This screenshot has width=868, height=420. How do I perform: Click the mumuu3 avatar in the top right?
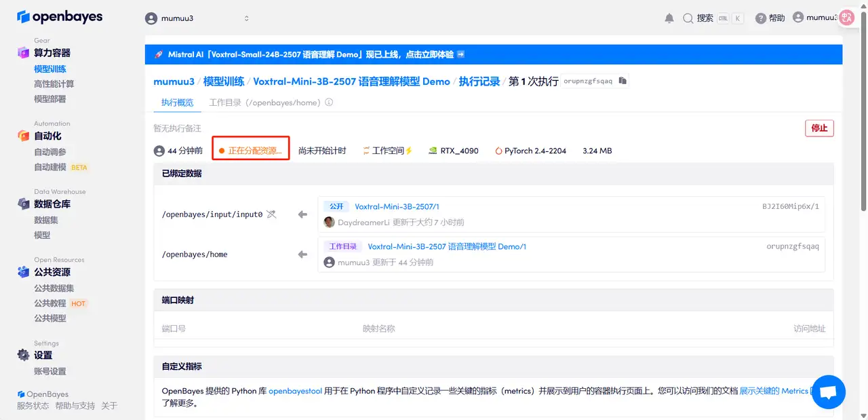coord(798,18)
